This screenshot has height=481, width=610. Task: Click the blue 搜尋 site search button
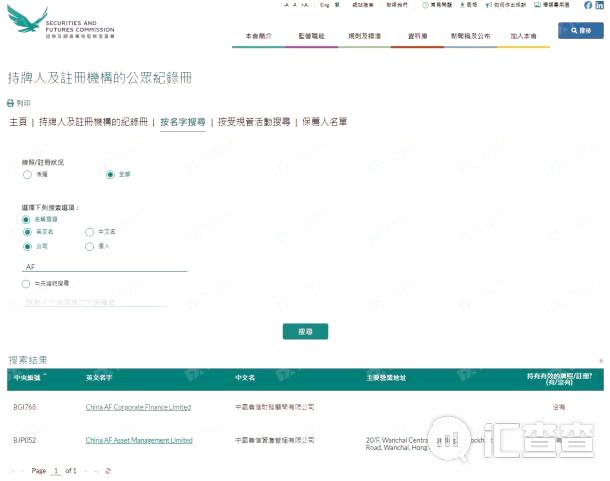(581, 30)
